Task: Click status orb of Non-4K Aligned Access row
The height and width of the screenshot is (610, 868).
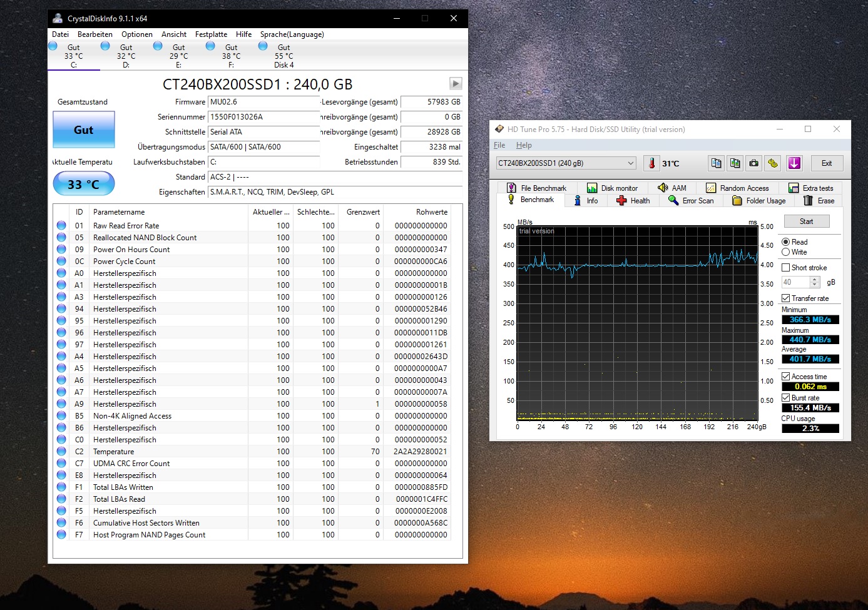Action: 61,415
